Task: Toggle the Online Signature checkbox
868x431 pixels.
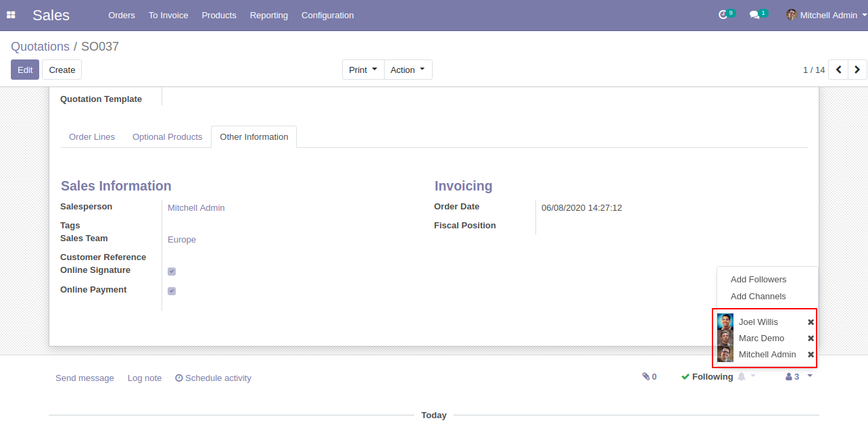Action: (172, 272)
